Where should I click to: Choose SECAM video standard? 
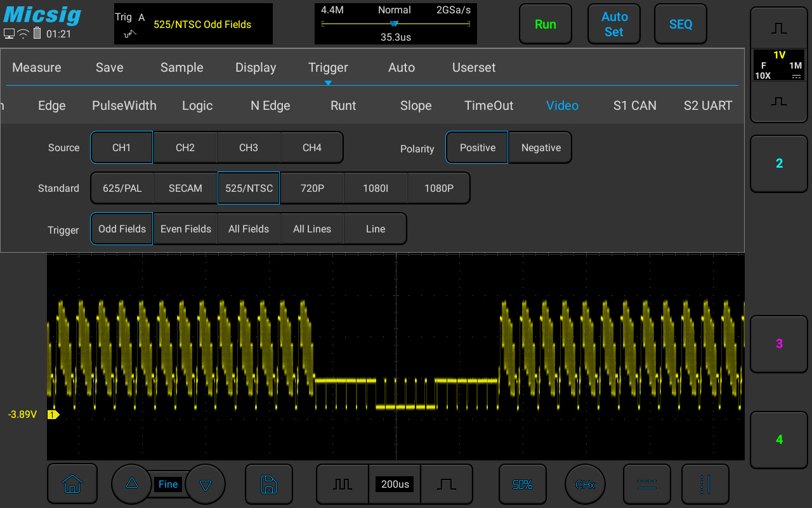tap(185, 188)
